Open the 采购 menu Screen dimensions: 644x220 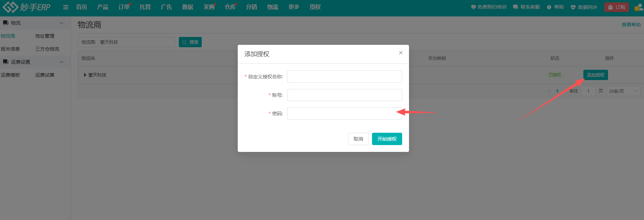(209, 7)
